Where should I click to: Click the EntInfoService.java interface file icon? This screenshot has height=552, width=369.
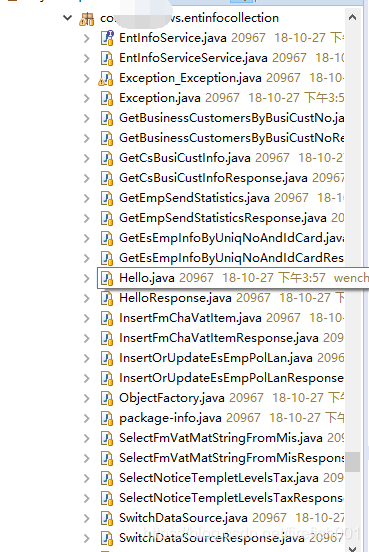pos(107,38)
